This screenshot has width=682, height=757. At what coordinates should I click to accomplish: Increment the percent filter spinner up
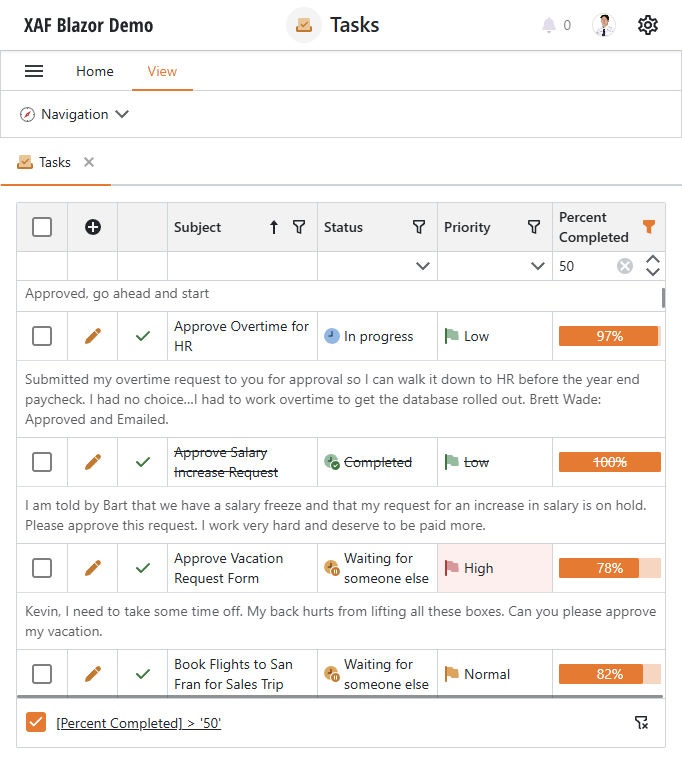coord(653,260)
